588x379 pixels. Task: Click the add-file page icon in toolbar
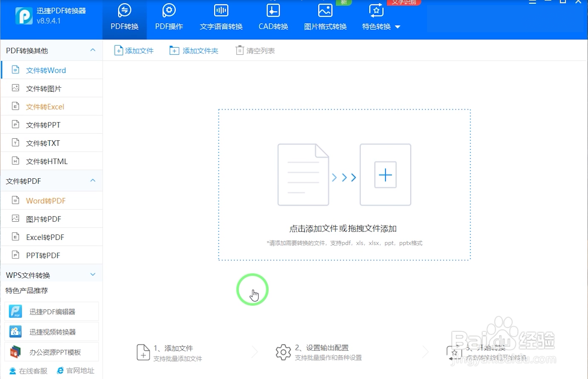[119, 51]
